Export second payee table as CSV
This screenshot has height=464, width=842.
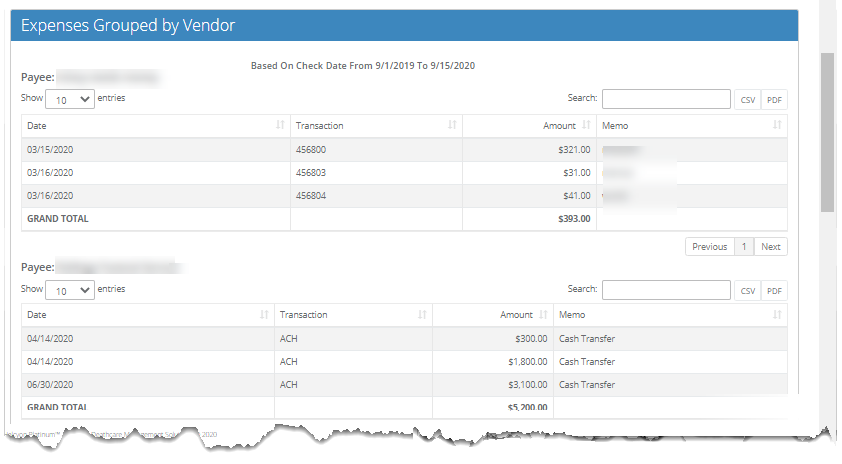pos(747,291)
